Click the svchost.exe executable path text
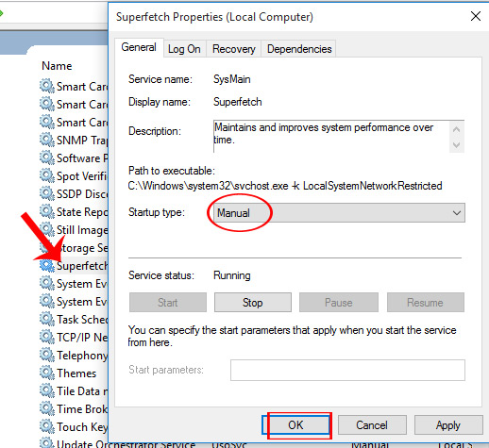This screenshot has height=448, width=489. [285, 186]
